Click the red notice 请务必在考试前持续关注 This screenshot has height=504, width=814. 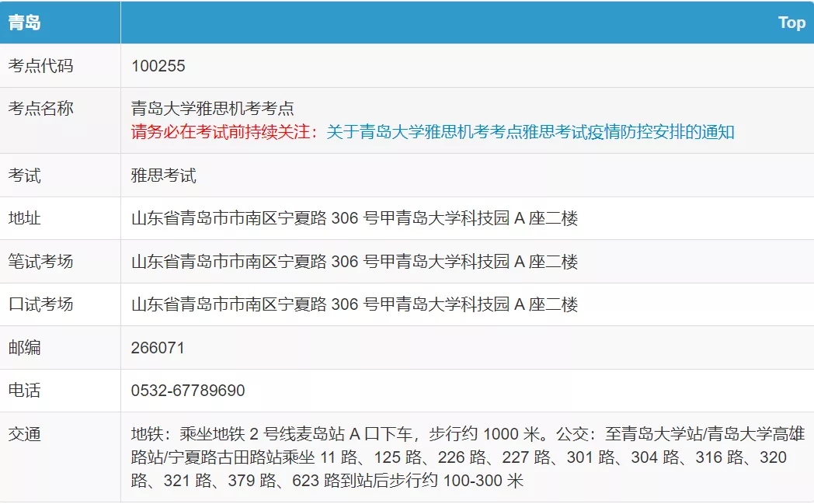click(224, 132)
